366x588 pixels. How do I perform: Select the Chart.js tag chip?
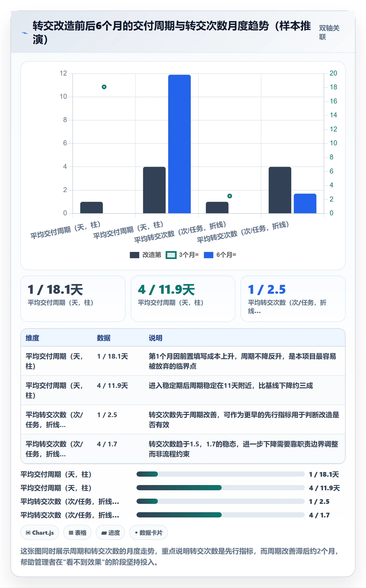(40, 533)
